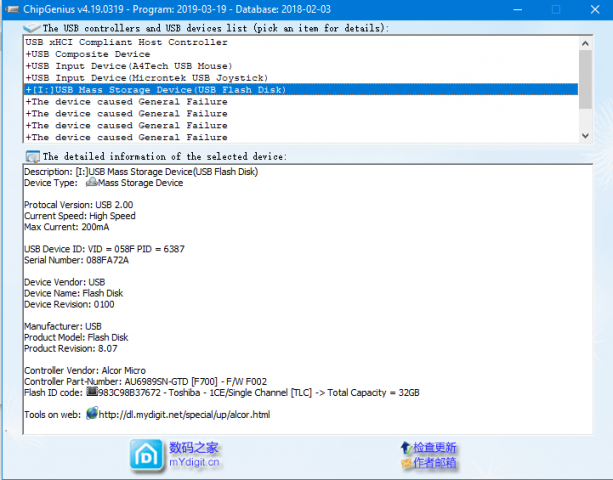Screen dimensions: 613x480
Task: Click the USB Device ID VID PID line
Action: [x=104, y=249]
